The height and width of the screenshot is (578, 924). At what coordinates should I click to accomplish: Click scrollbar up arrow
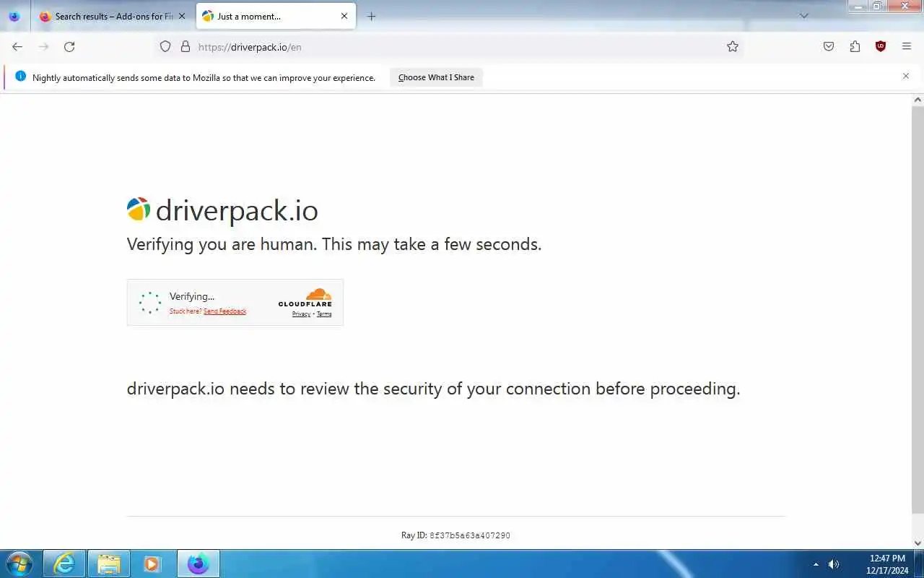tap(918, 99)
